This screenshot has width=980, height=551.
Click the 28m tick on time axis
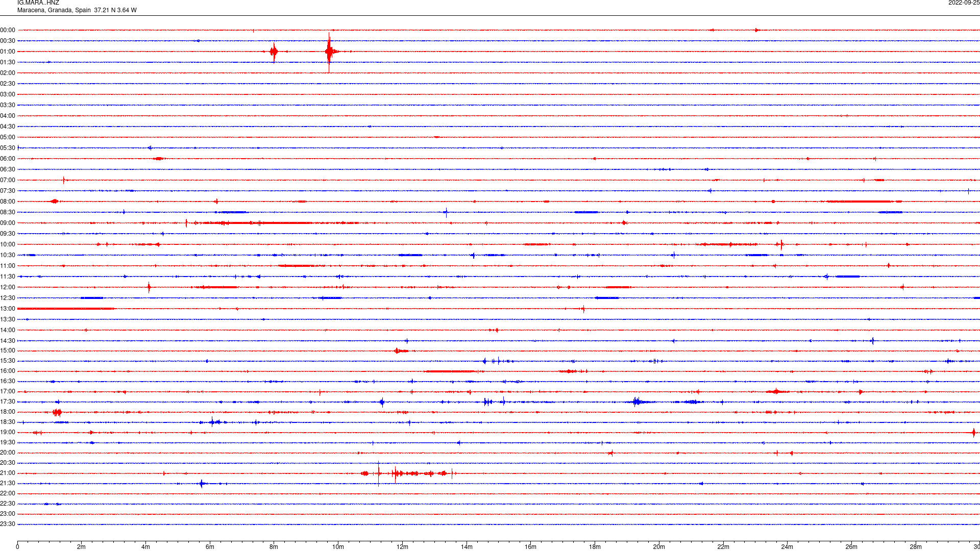point(916,547)
